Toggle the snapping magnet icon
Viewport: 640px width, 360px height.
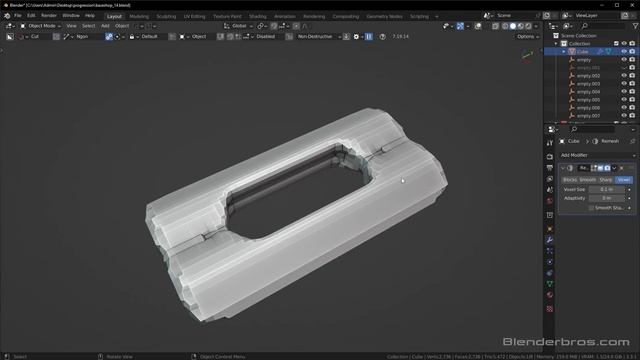click(x=274, y=26)
